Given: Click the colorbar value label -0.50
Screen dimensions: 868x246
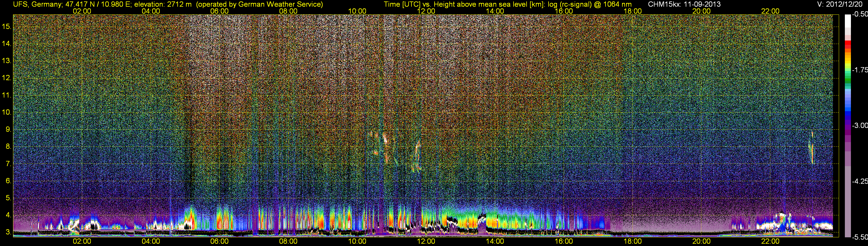Looking at the screenshot, I should 860,14.
